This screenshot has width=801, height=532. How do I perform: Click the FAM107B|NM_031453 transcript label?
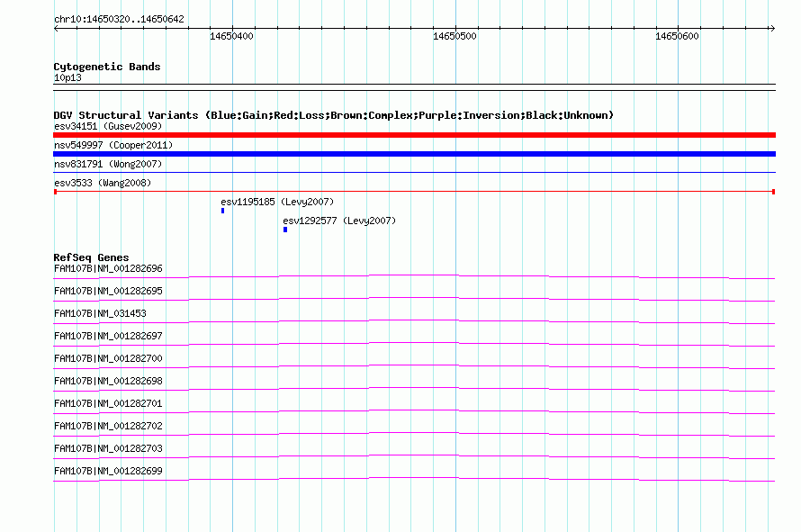coord(100,314)
